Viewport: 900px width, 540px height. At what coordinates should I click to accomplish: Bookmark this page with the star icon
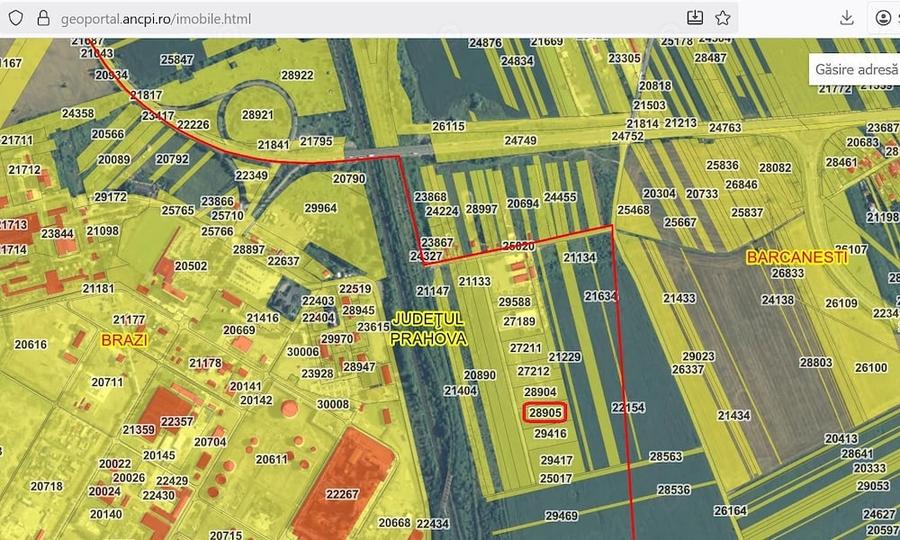pos(723,18)
